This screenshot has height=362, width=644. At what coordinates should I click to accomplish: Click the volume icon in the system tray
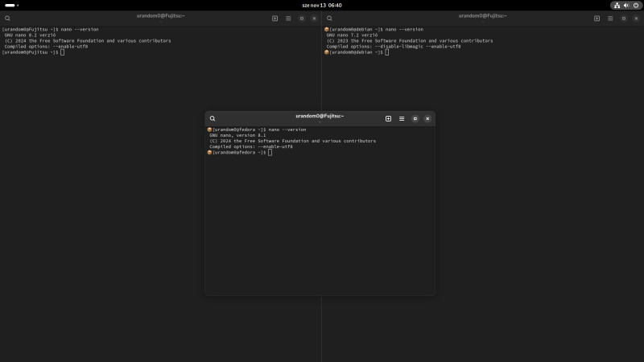626,6
